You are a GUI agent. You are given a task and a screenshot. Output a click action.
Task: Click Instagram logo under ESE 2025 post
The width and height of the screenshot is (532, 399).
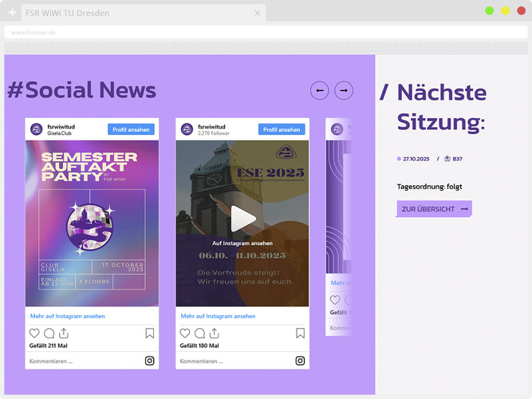[300, 361]
